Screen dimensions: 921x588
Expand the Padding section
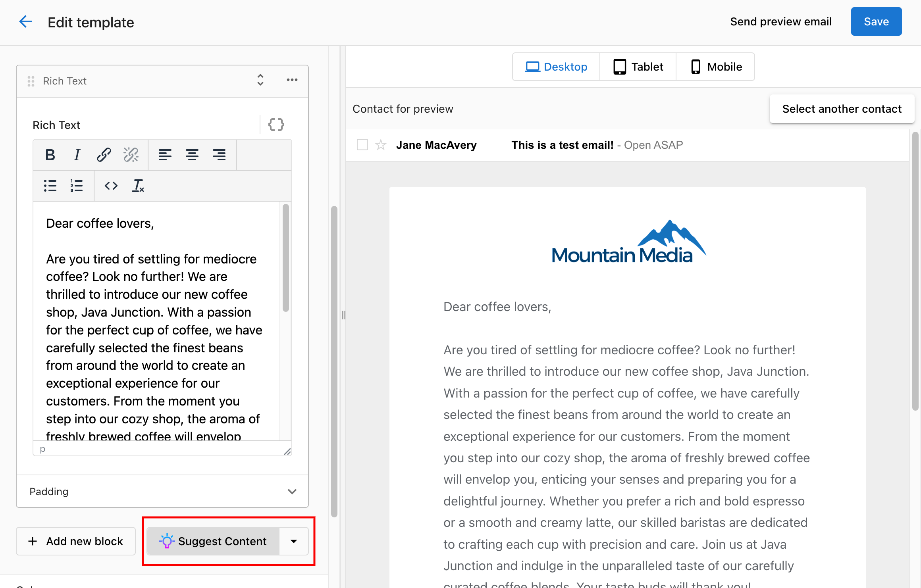click(x=292, y=492)
